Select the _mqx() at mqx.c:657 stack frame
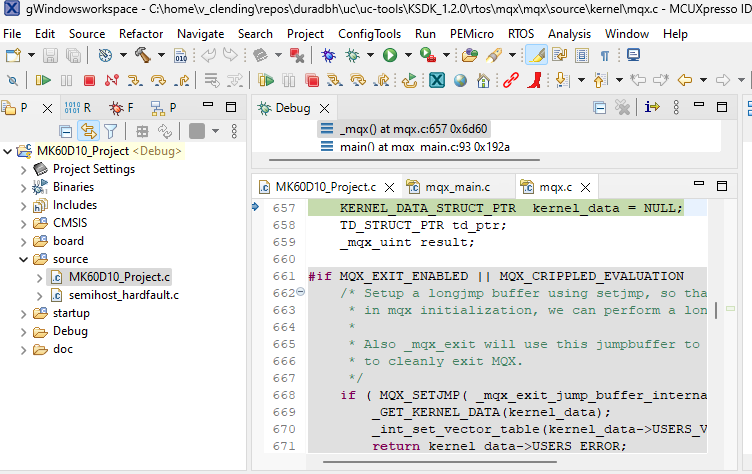 [404, 129]
